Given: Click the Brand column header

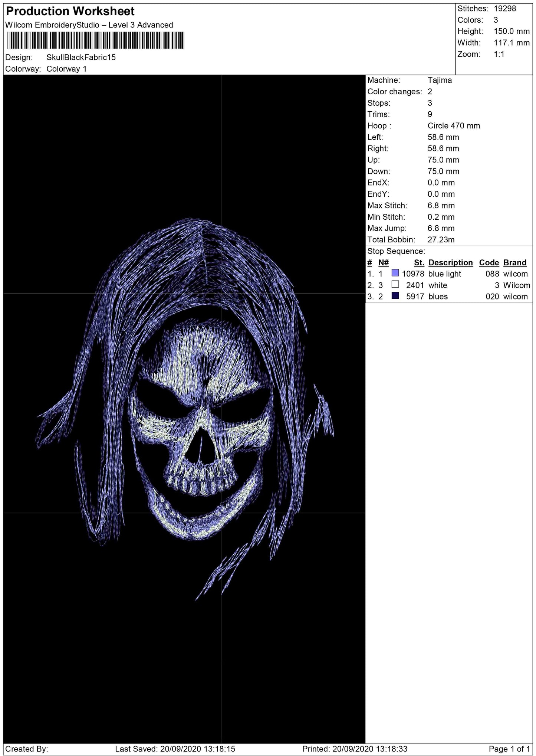Looking at the screenshot, I should (x=515, y=262).
